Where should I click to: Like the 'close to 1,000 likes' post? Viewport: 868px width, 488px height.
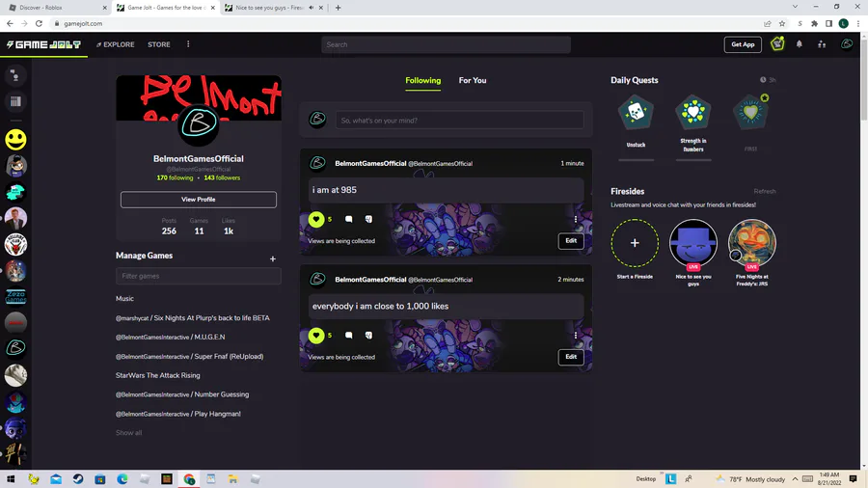coord(316,336)
